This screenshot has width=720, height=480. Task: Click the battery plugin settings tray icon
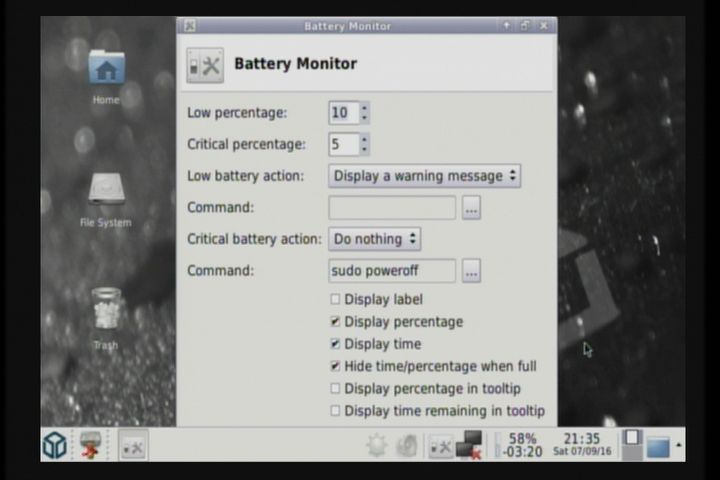click(440, 446)
